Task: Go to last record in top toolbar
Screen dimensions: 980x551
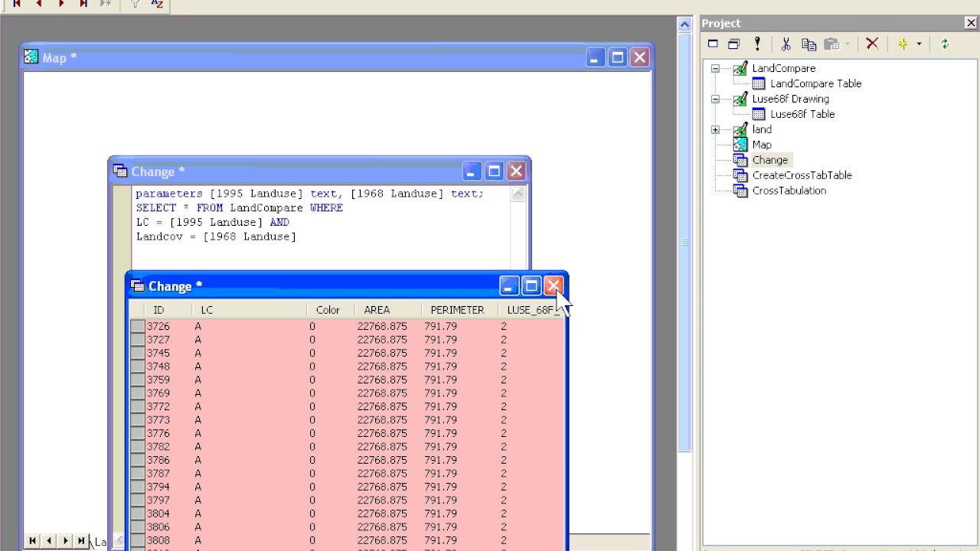Action: click(83, 4)
